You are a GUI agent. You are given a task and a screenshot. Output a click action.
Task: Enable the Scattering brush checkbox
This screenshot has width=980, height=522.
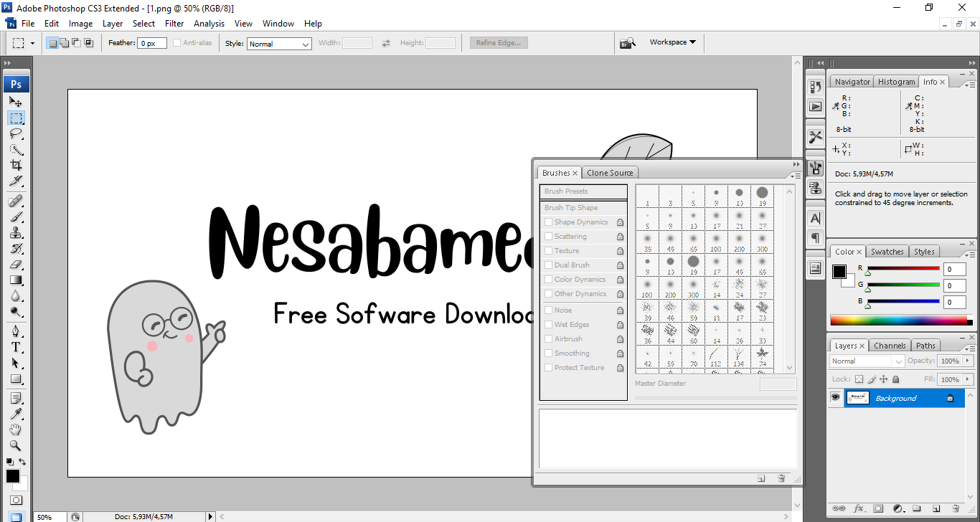[549, 237]
